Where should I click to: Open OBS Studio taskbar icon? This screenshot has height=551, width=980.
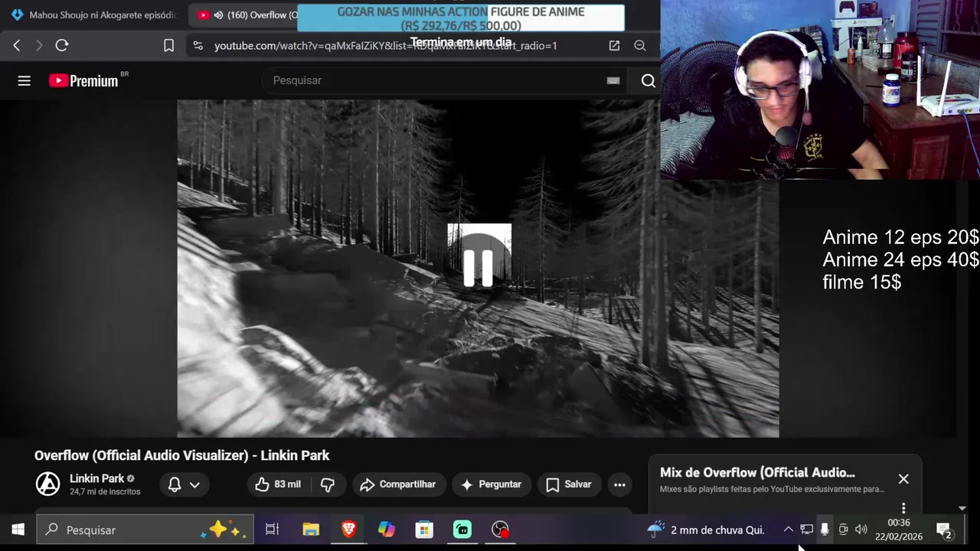(500, 530)
